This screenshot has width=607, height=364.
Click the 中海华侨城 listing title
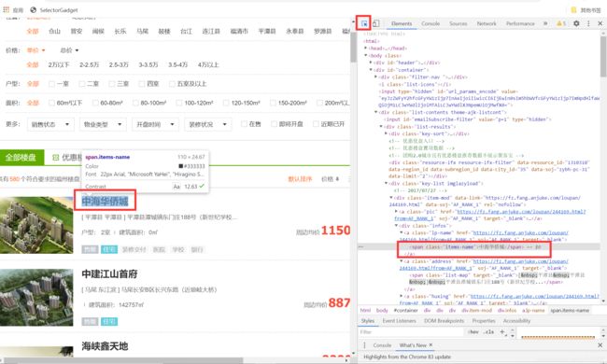click(105, 202)
